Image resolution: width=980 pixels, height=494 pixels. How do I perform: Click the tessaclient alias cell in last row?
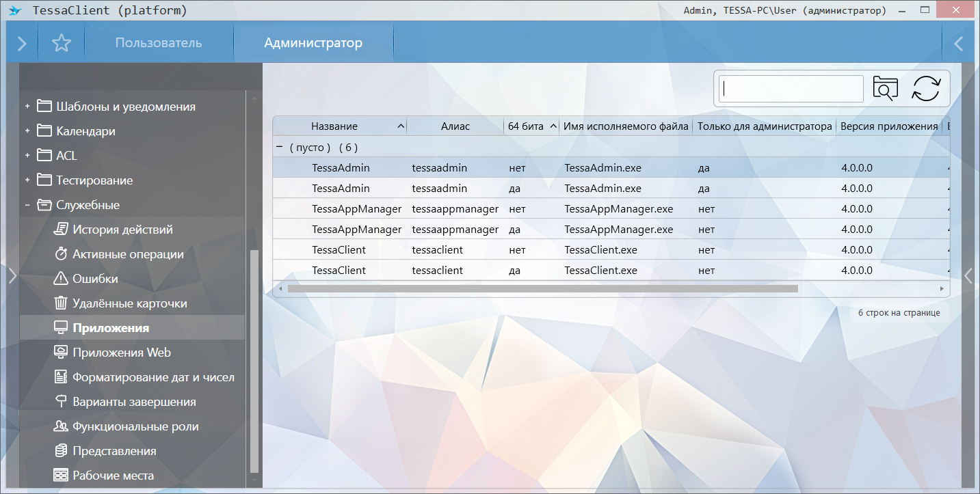(438, 270)
